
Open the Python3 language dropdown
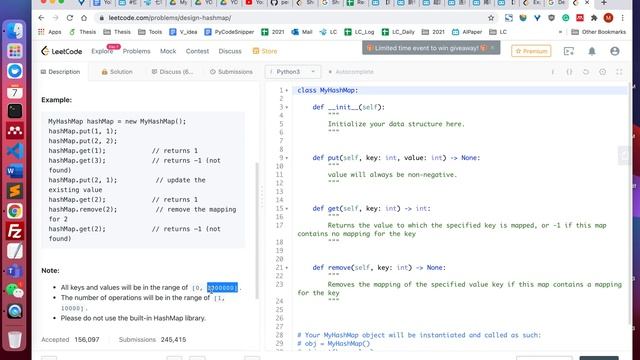[x=293, y=72]
